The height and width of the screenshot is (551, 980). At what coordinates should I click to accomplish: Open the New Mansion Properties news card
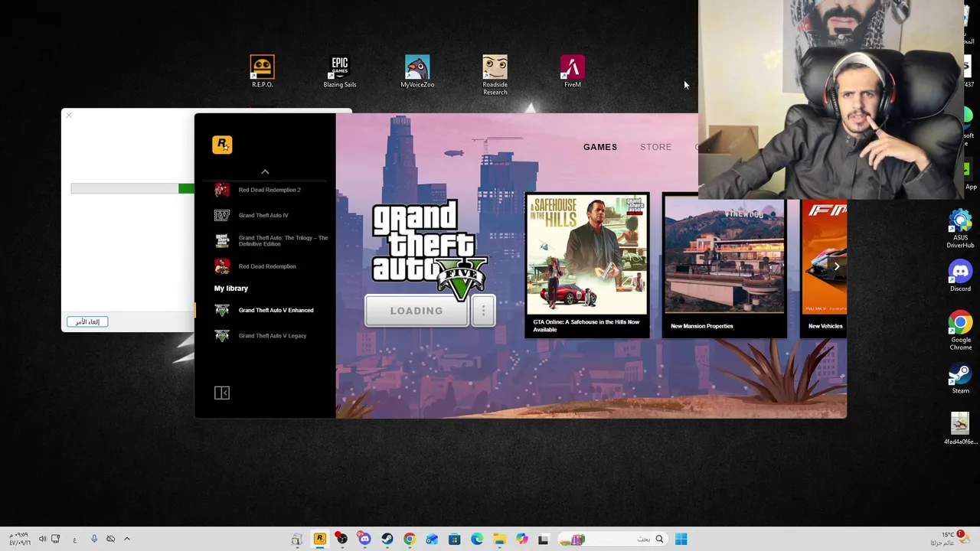[x=724, y=265]
